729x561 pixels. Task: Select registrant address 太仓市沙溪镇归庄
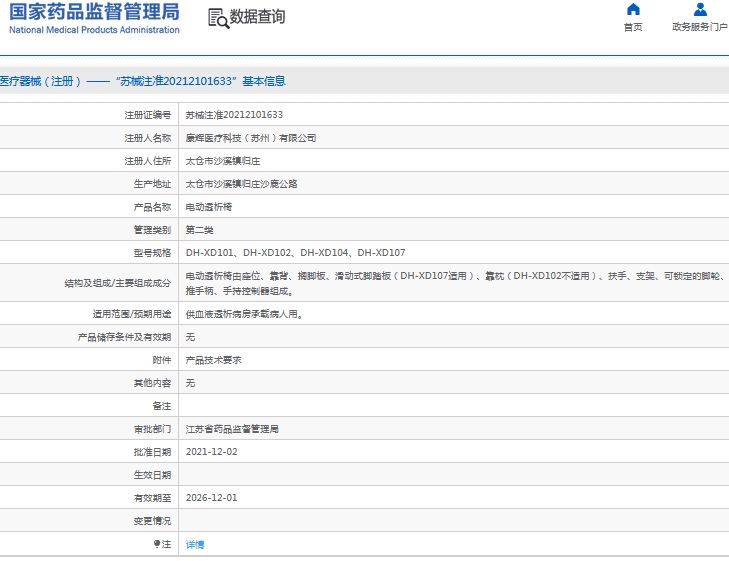[x=223, y=161]
